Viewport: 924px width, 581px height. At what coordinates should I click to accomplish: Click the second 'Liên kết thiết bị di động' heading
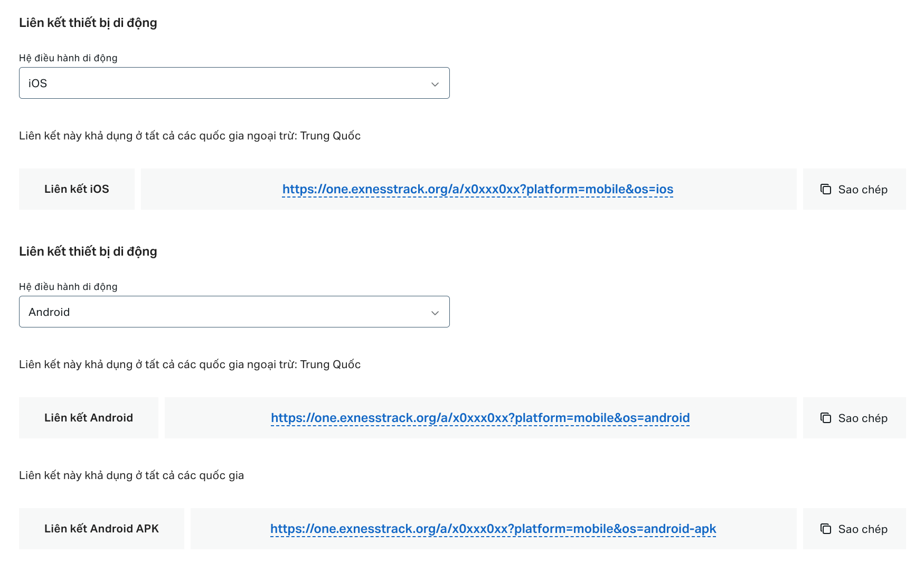(88, 251)
